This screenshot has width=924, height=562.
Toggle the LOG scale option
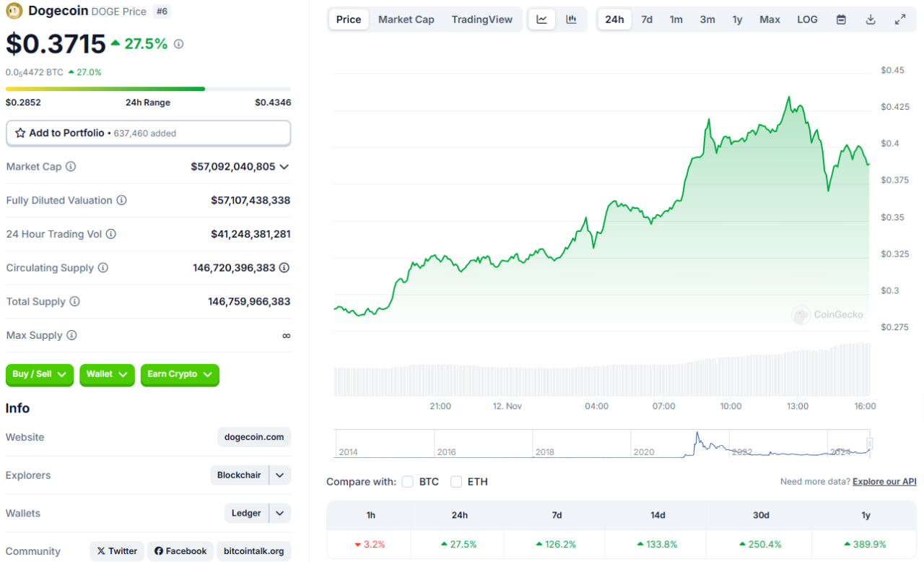point(807,20)
